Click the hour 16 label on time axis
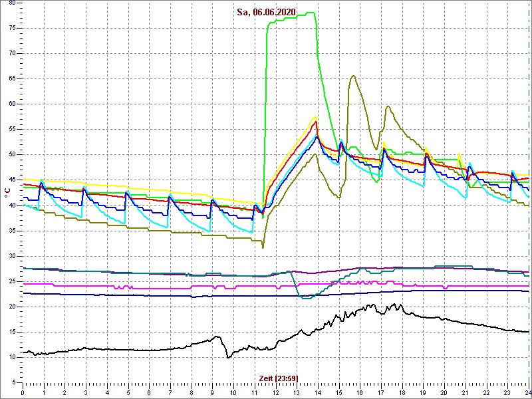The height and width of the screenshot is (399, 532). tap(360, 393)
